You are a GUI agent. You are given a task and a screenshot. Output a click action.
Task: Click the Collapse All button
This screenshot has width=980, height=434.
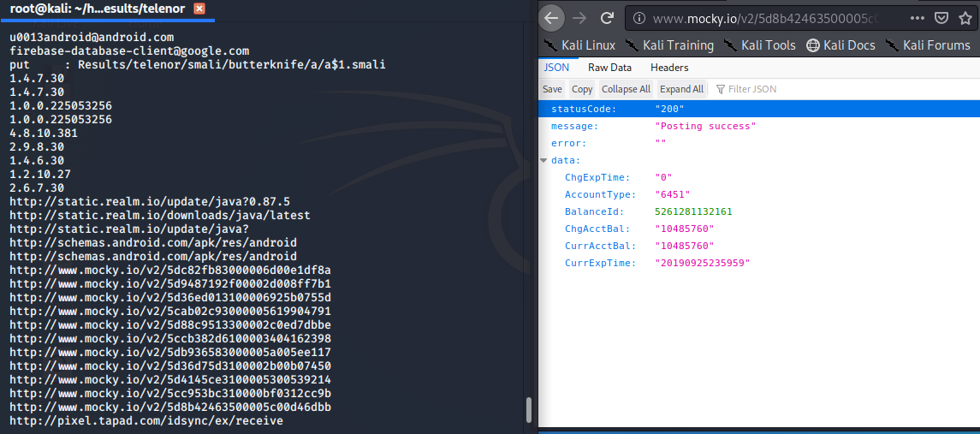pyautogui.click(x=626, y=89)
